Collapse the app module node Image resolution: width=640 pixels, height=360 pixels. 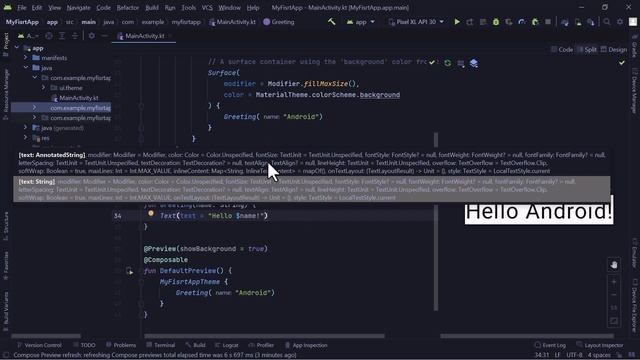pyautogui.click(x=17, y=48)
